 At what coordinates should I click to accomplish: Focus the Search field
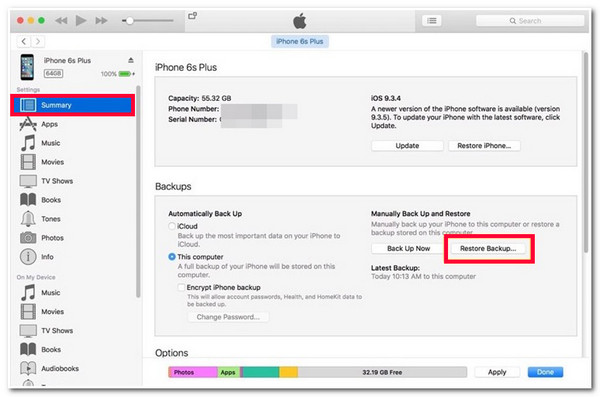tap(530, 21)
